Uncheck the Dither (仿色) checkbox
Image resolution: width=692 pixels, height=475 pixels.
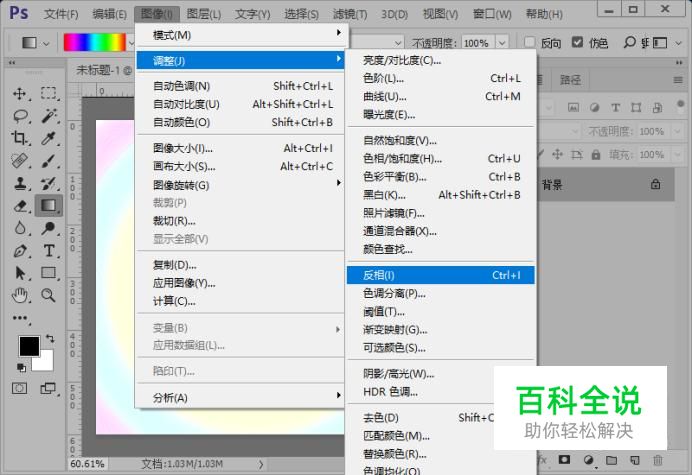click(x=577, y=42)
